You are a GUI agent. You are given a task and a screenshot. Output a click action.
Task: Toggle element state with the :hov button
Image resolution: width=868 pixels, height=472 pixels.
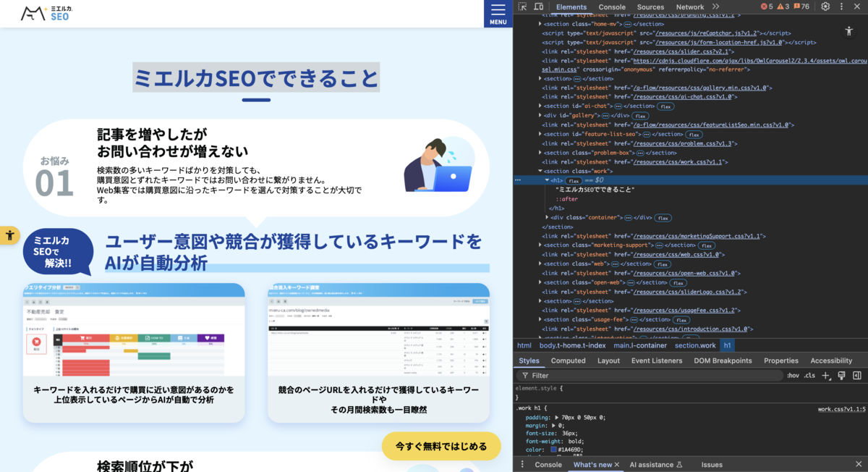click(x=792, y=375)
